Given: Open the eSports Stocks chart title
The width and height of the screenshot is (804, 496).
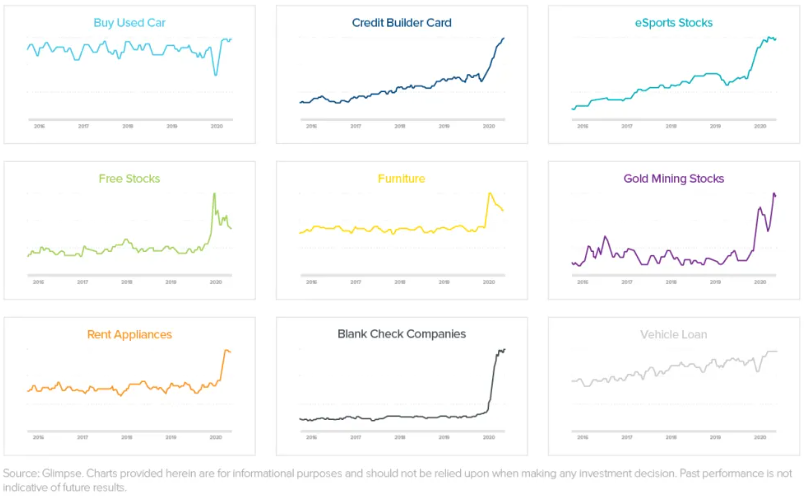Looking at the screenshot, I should point(674,22).
